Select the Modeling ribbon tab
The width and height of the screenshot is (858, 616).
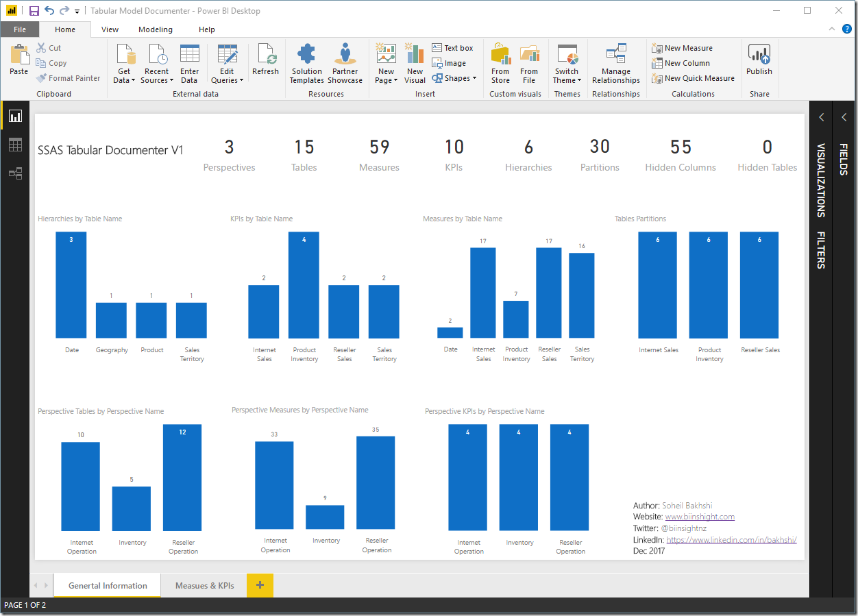click(x=156, y=29)
